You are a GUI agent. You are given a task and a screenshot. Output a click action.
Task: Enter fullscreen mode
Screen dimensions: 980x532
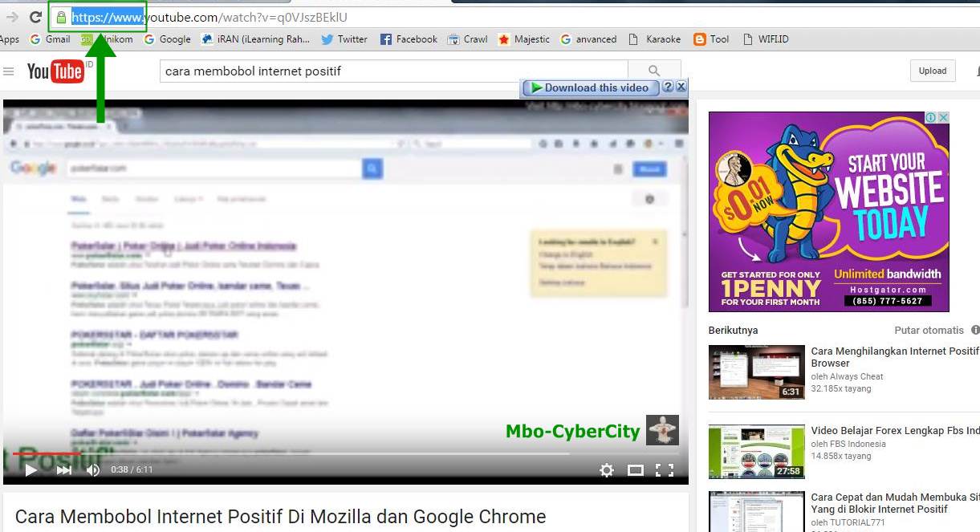coord(664,470)
